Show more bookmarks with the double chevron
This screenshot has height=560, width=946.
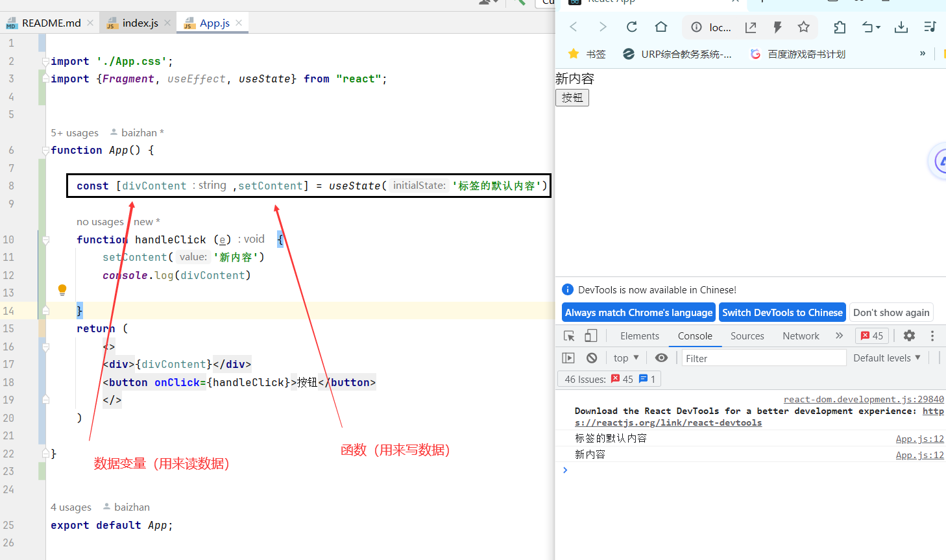pyautogui.click(x=923, y=53)
